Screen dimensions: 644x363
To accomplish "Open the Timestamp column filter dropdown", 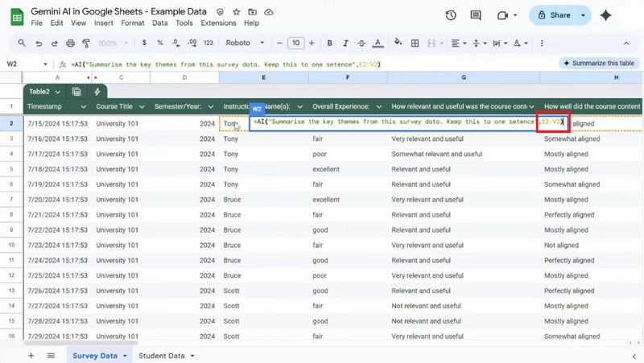I will (x=83, y=106).
